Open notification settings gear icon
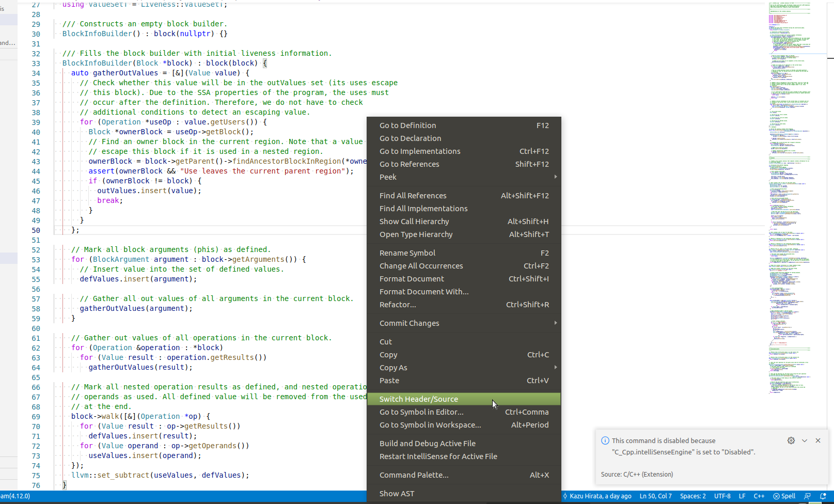The image size is (834, 504). [x=791, y=440]
